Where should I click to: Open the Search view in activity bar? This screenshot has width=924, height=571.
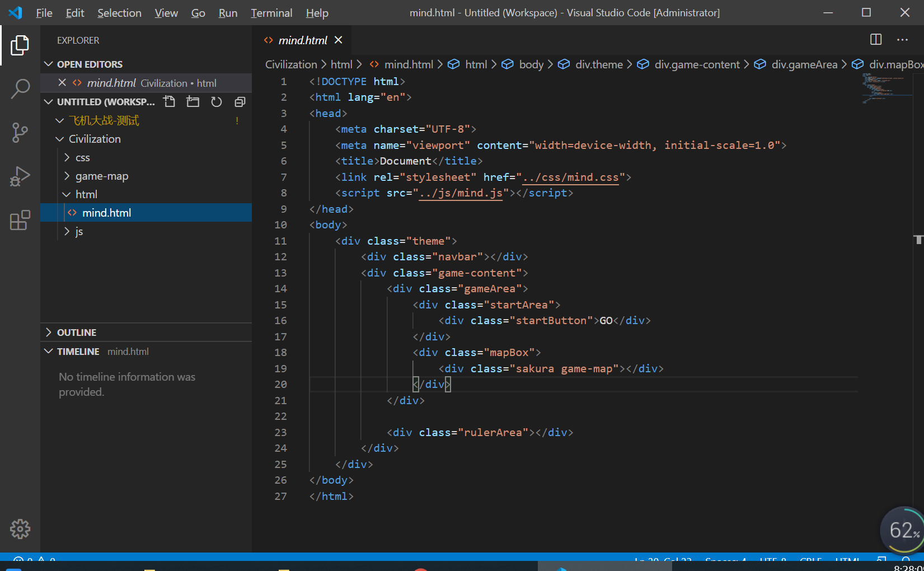20,88
